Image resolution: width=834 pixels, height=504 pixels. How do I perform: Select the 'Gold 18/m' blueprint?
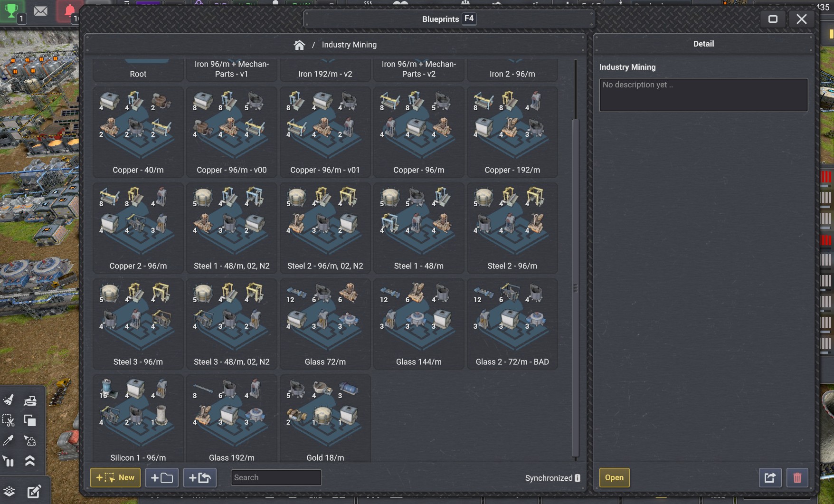[325, 418]
